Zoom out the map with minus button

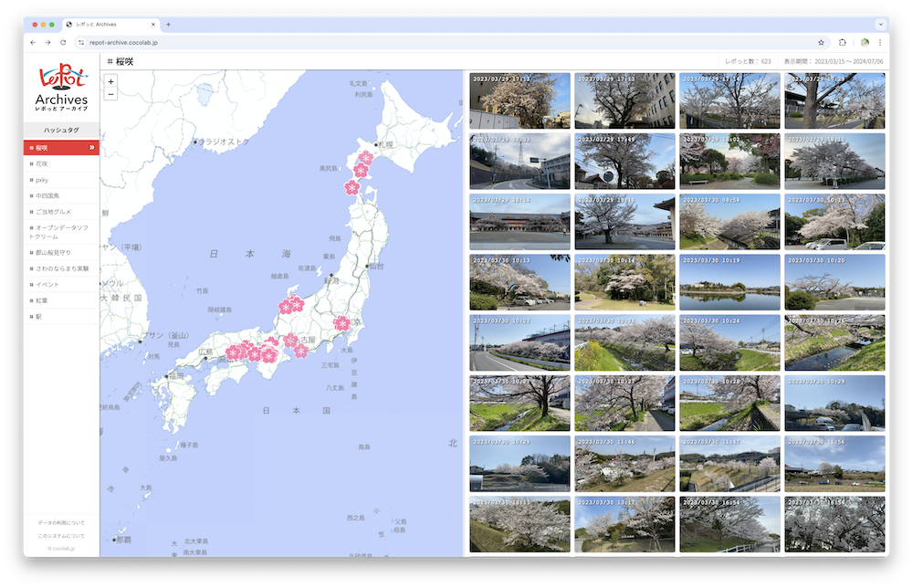(x=110, y=94)
